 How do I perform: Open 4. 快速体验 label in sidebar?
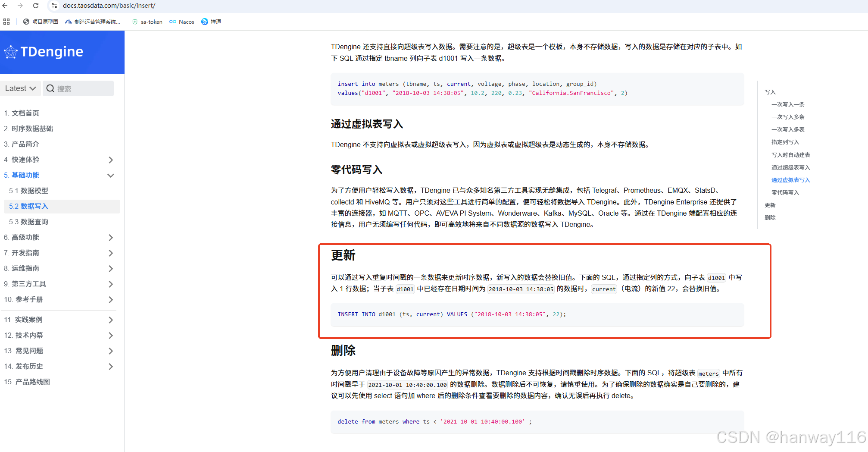(x=22, y=160)
